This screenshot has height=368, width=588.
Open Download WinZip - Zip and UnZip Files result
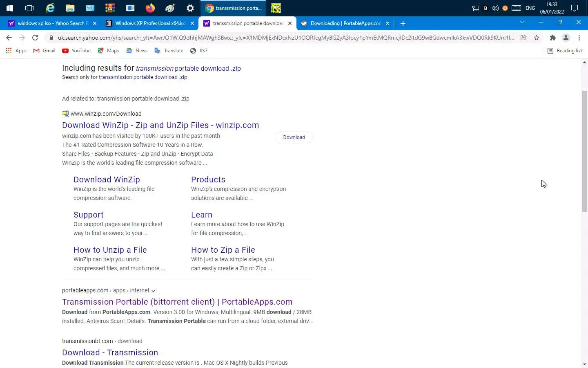tap(160, 125)
